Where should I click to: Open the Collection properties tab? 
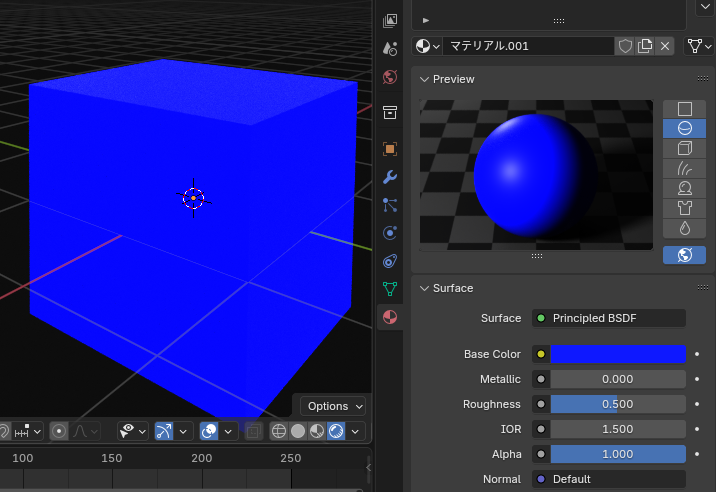coord(390,112)
